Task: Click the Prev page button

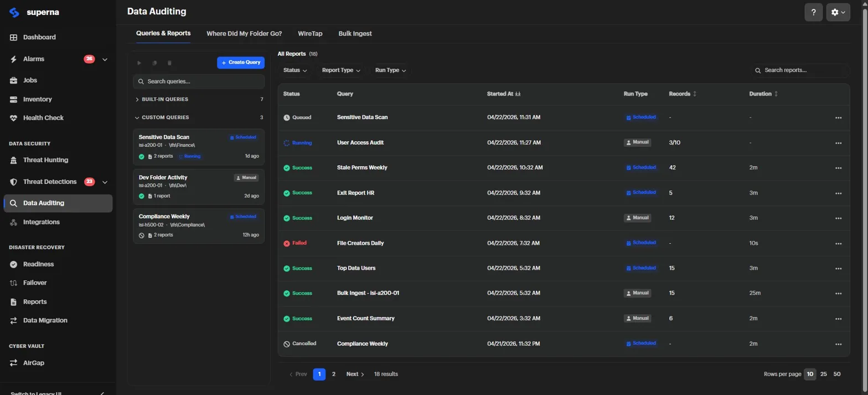Action: [x=298, y=374]
